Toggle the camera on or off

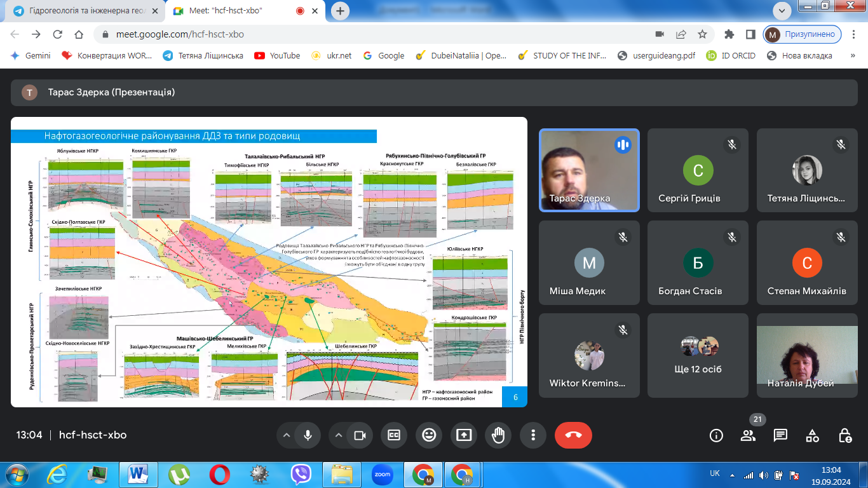pos(360,435)
